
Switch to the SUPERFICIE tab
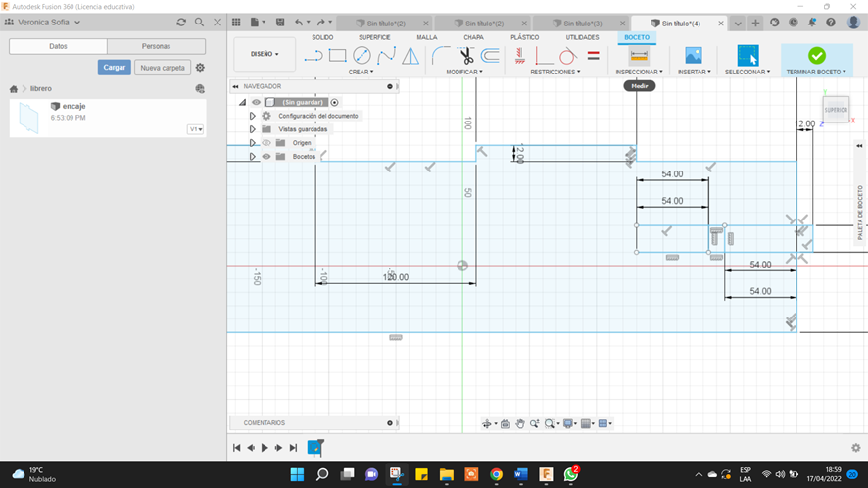[x=374, y=37]
